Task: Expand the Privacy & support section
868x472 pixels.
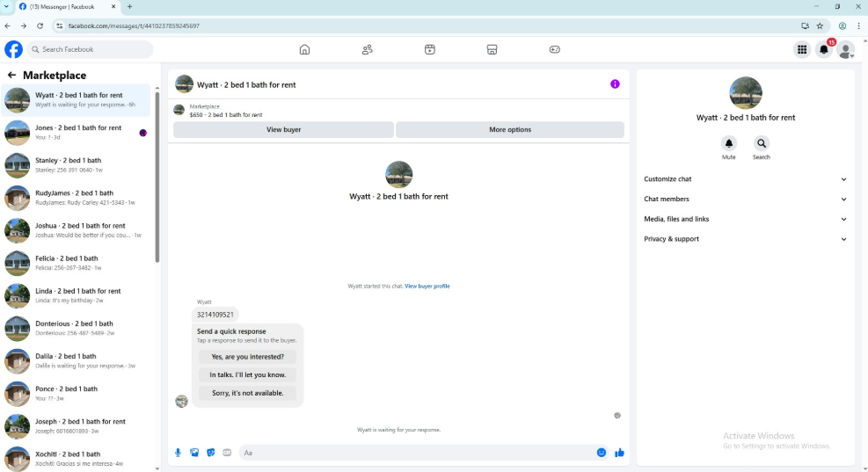Action: click(x=745, y=238)
